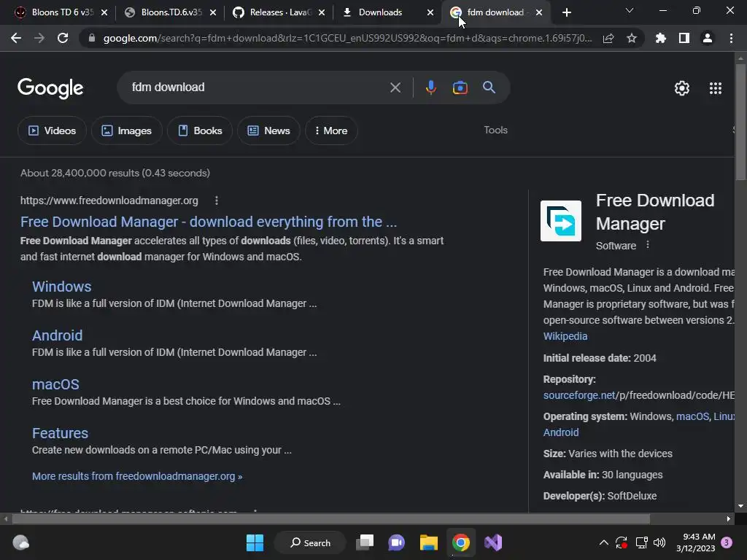
Task: Open File Explorer from the taskbar
Action: pyautogui.click(x=429, y=542)
